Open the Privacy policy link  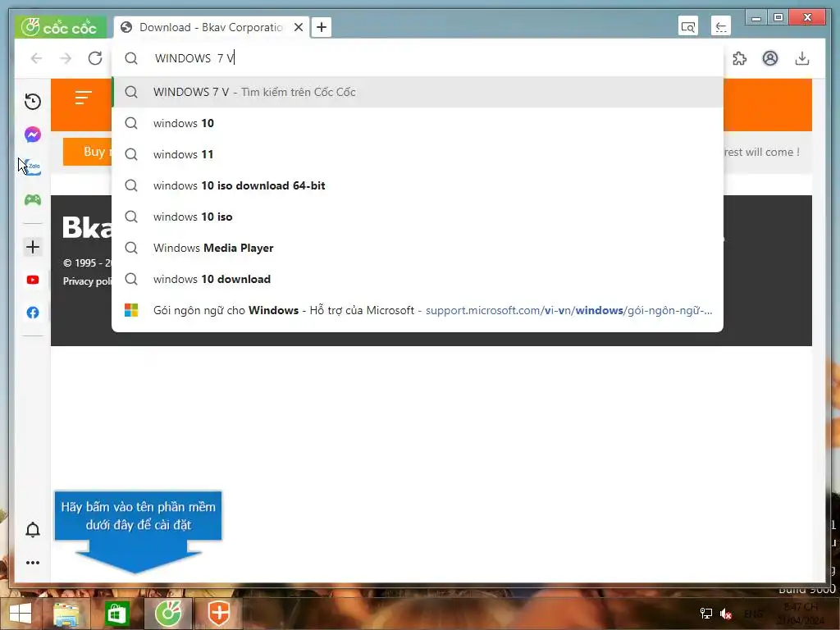(87, 281)
